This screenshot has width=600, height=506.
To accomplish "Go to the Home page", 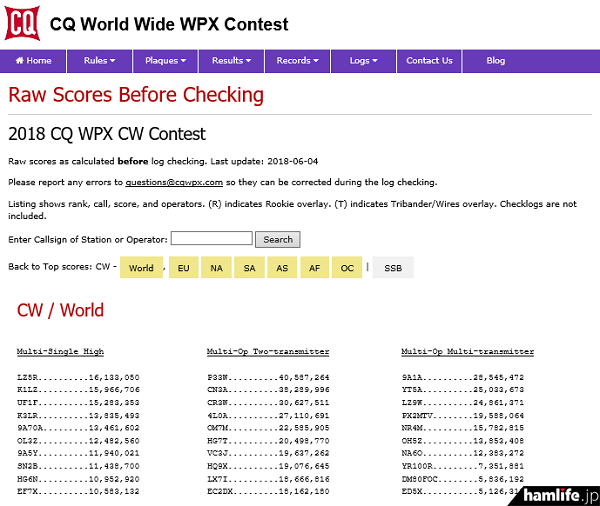I will pyautogui.click(x=33, y=61).
